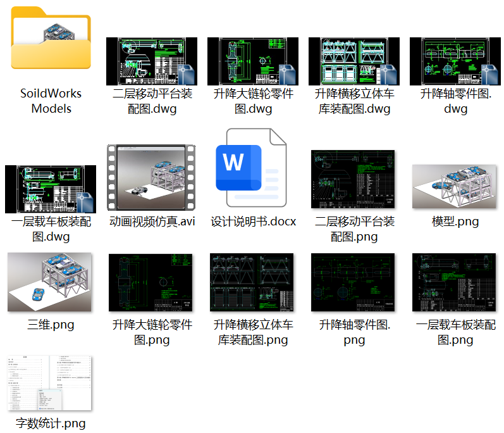Click the file name '升降大链轮零件图.png'

pyautogui.click(x=152, y=332)
